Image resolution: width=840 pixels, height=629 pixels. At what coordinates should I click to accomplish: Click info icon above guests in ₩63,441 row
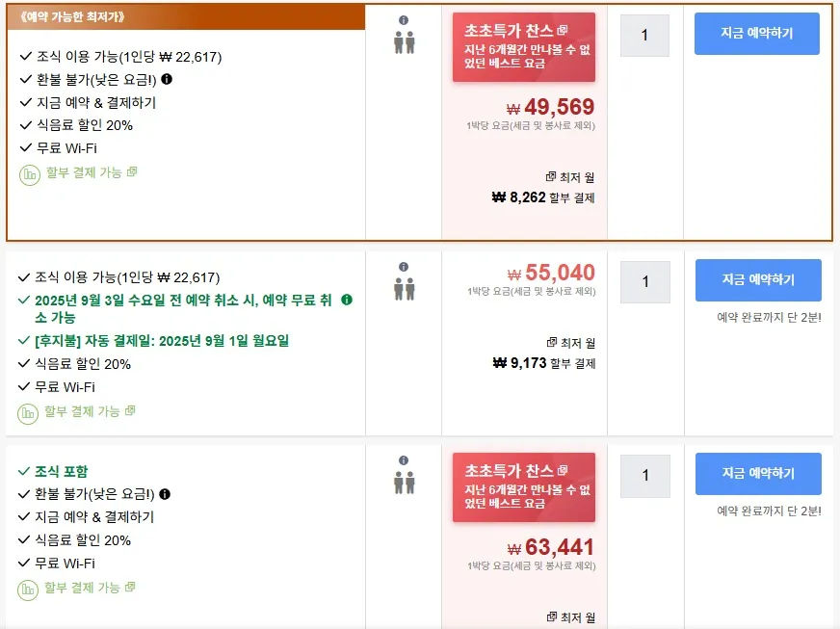pyautogui.click(x=404, y=460)
